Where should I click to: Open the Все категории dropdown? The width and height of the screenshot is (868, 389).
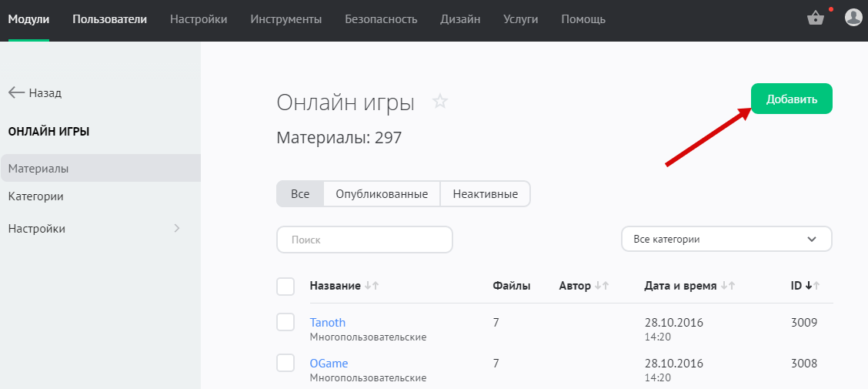coord(726,240)
